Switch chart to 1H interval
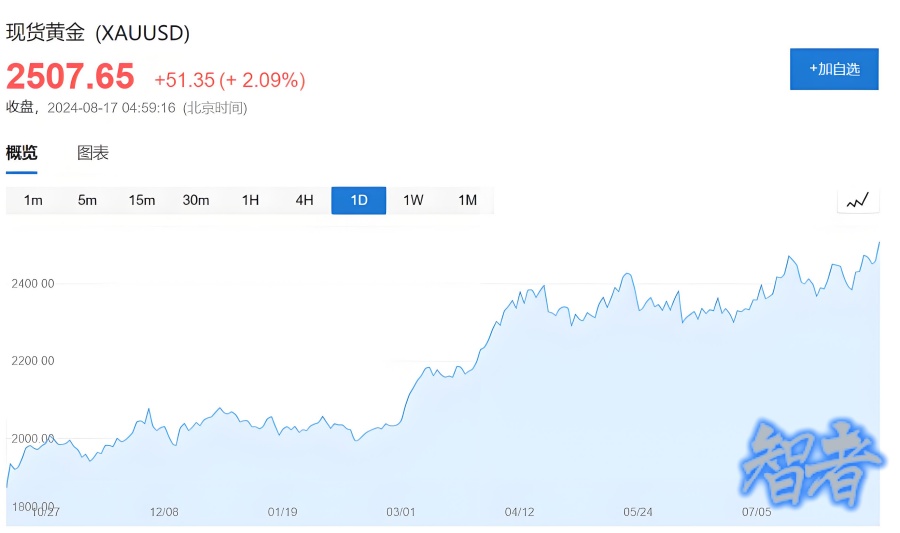The height and width of the screenshot is (533, 900). click(x=250, y=200)
